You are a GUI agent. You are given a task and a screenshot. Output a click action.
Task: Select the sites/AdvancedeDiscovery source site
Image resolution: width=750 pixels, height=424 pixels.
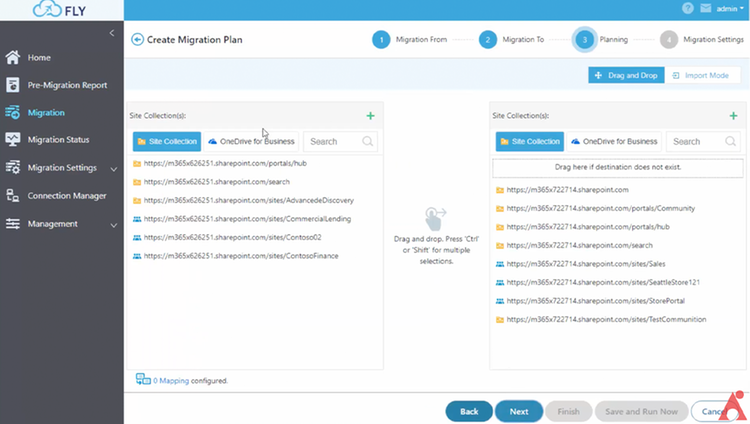pyautogui.click(x=248, y=201)
